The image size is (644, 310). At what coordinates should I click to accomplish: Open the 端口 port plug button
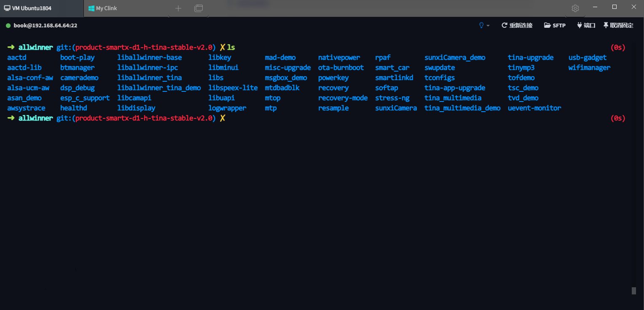586,25
